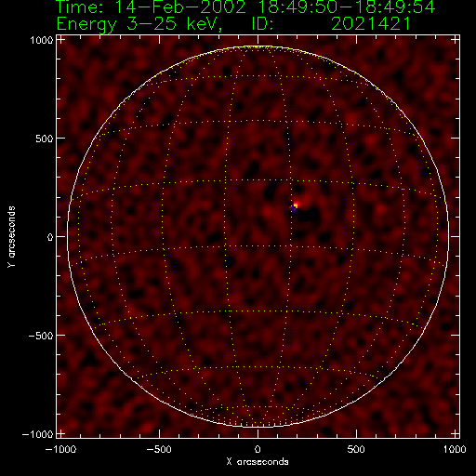Screen dimensions: 476x476
Task: Click the bright flare source on disk
Action: [296, 205]
